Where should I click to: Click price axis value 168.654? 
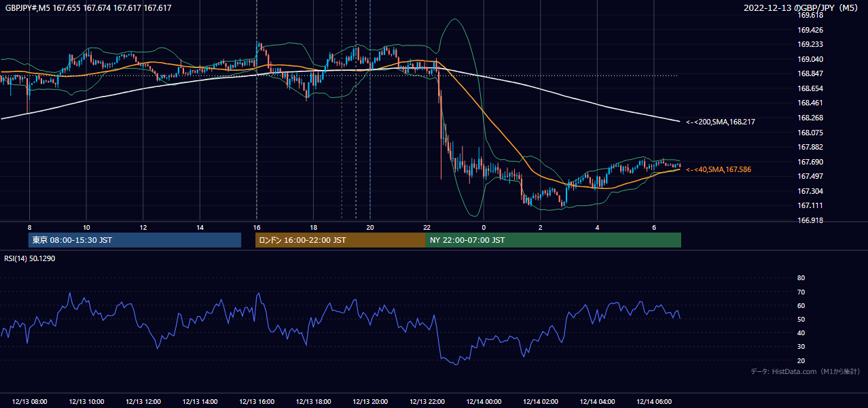point(810,88)
